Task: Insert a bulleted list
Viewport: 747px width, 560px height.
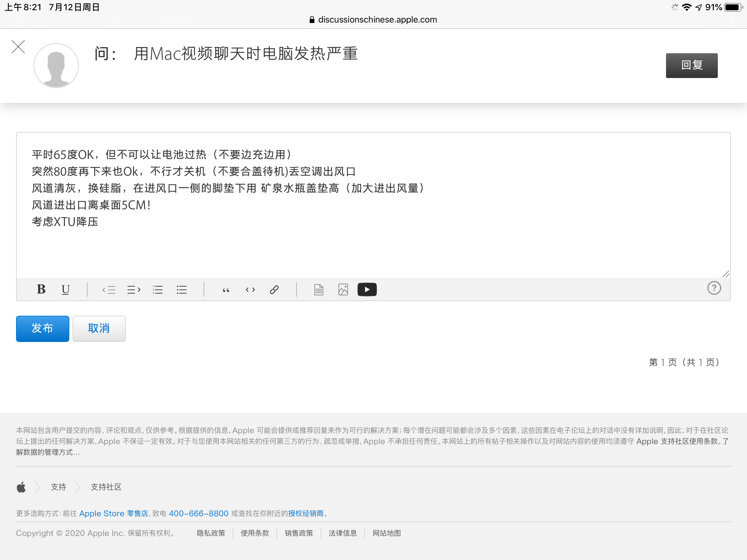Action: point(182,290)
